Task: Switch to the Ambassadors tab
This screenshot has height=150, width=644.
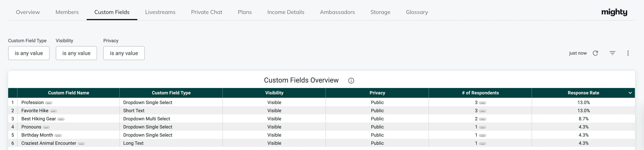Action: [337, 12]
